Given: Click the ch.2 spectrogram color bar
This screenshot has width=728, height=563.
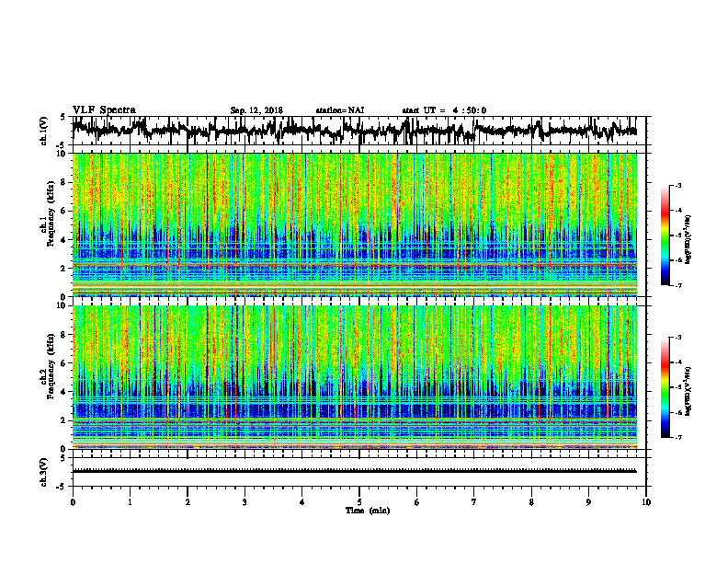Looking at the screenshot, I should 665,387.
